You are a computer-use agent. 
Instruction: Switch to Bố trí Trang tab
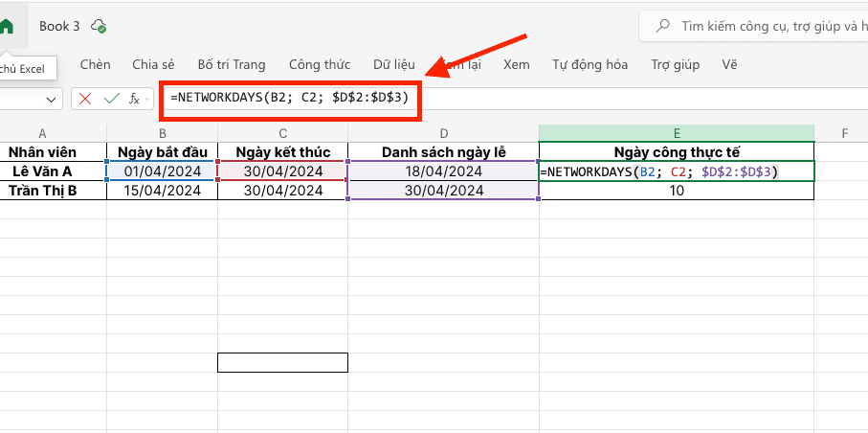click(x=232, y=65)
